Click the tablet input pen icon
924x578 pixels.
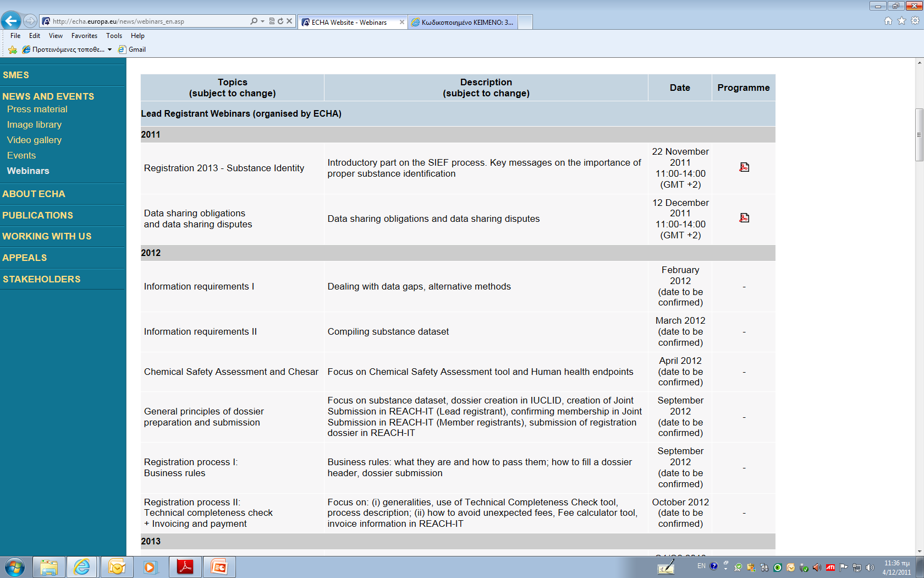[x=666, y=567]
